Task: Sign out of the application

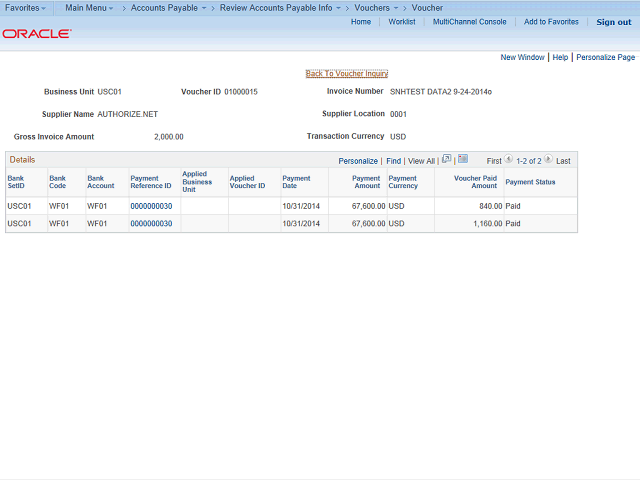Action: [x=613, y=22]
